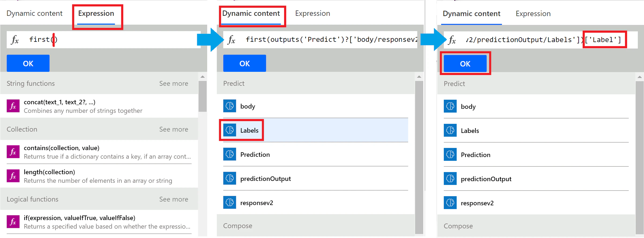The height and width of the screenshot is (238, 644).
Task: Click the length function purple fx icon
Action: click(x=13, y=176)
